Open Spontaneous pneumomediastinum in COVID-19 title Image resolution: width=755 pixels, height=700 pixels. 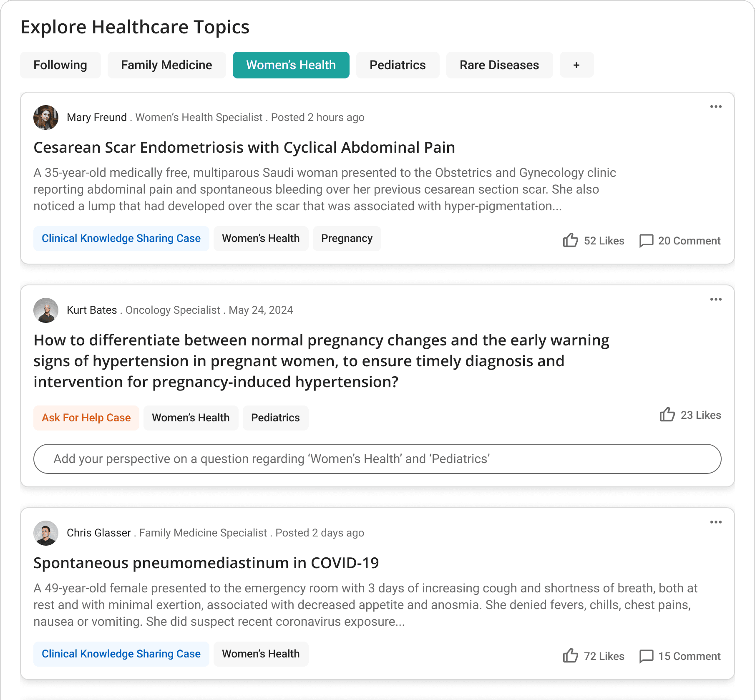point(206,563)
